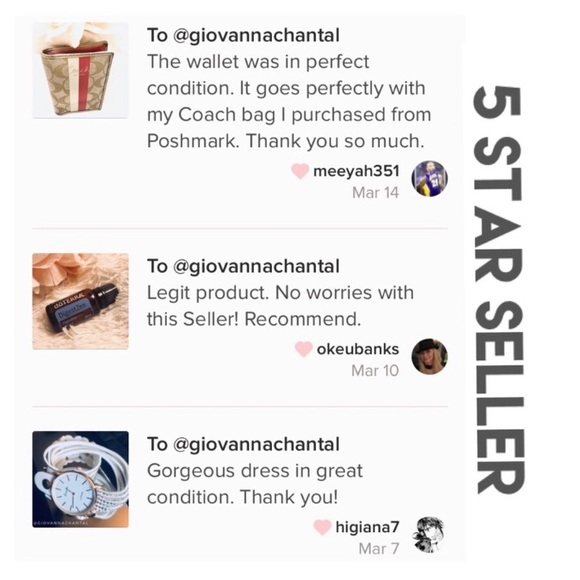Open higiana7's sketch avatar
The height and width of the screenshot is (580, 580).
click(x=429, y=535)
